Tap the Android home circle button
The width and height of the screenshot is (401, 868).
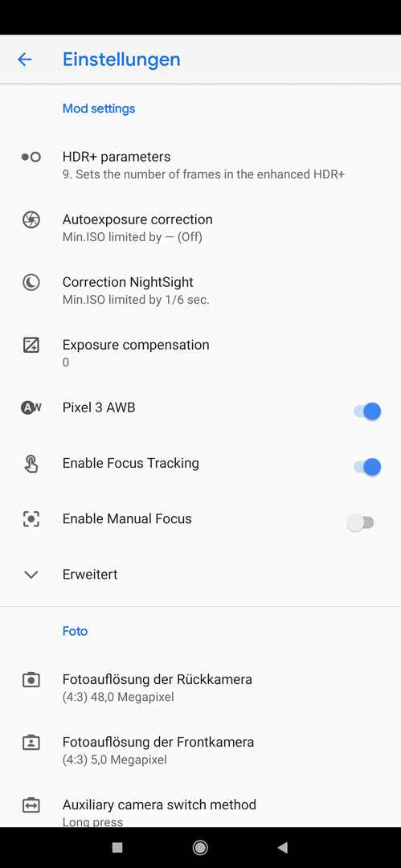(200, 847)
